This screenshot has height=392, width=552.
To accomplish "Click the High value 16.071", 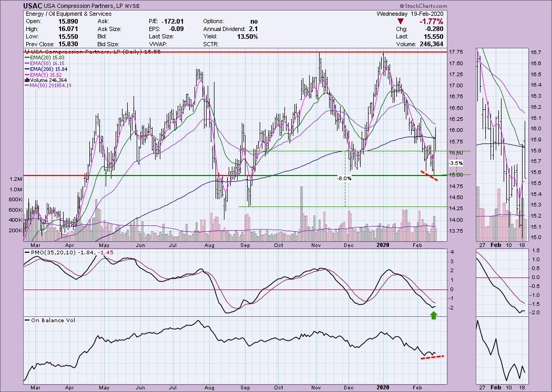I will pyautogui.click(x=68, y=29).
